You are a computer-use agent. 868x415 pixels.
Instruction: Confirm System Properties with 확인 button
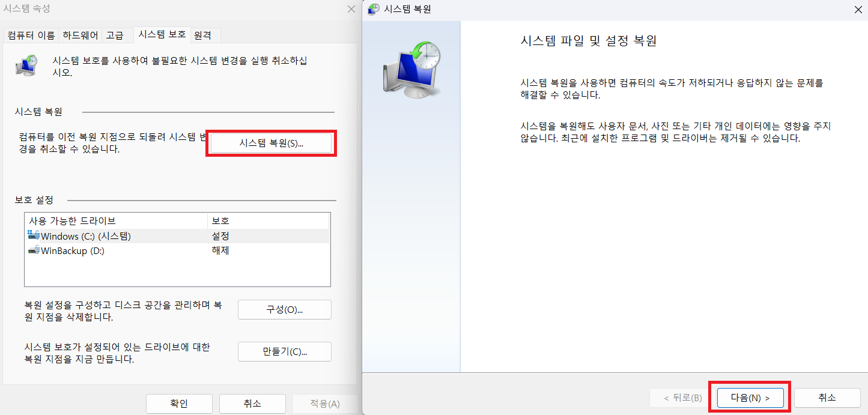(x=179, y=404)
